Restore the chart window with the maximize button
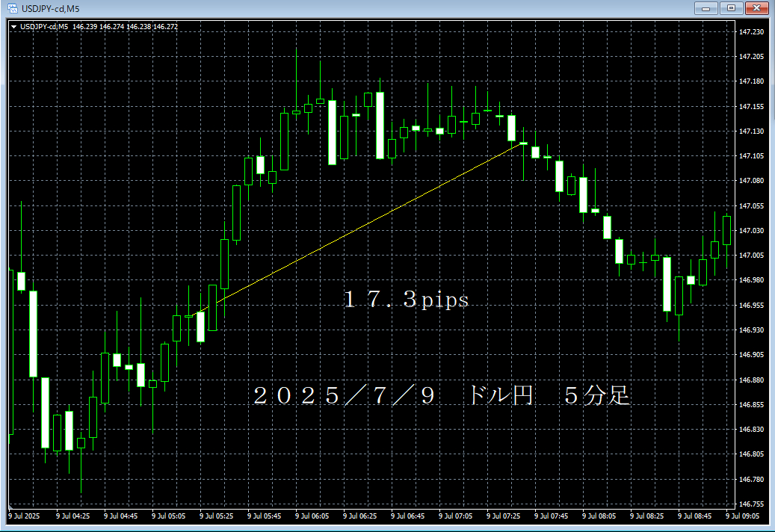This screenshot has width=775, height=532. point(730,8)
